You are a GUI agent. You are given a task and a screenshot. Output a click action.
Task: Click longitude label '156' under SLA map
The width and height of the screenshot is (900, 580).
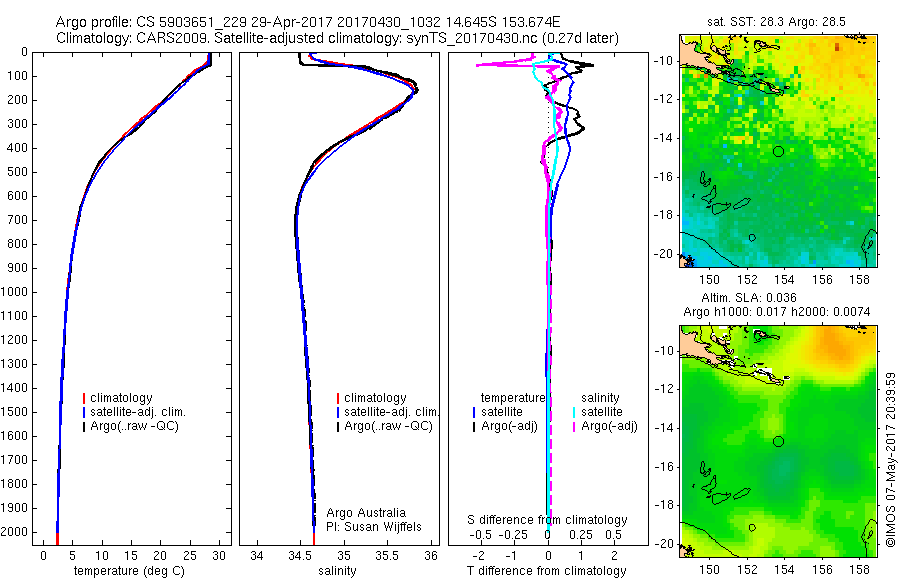point(822,569)
